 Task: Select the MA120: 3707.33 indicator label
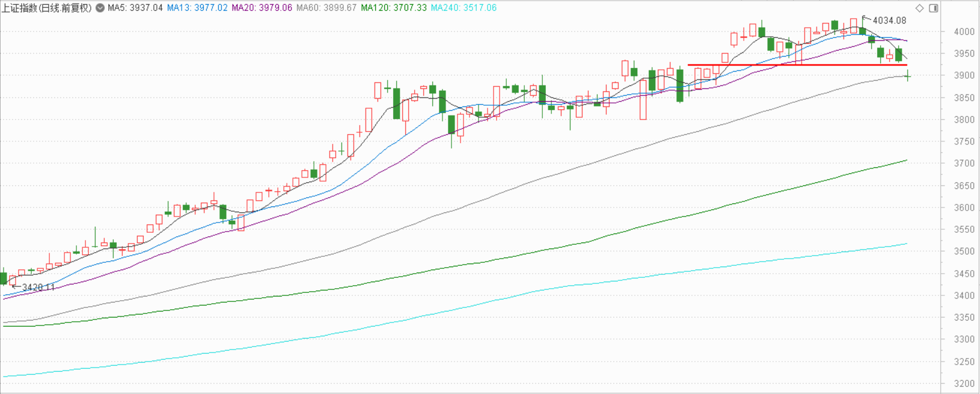394,8
